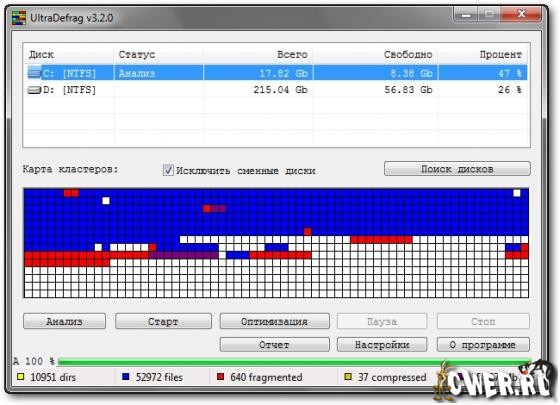
Task: Click the Карта кластеров label
Action: (x=70, y=169)
